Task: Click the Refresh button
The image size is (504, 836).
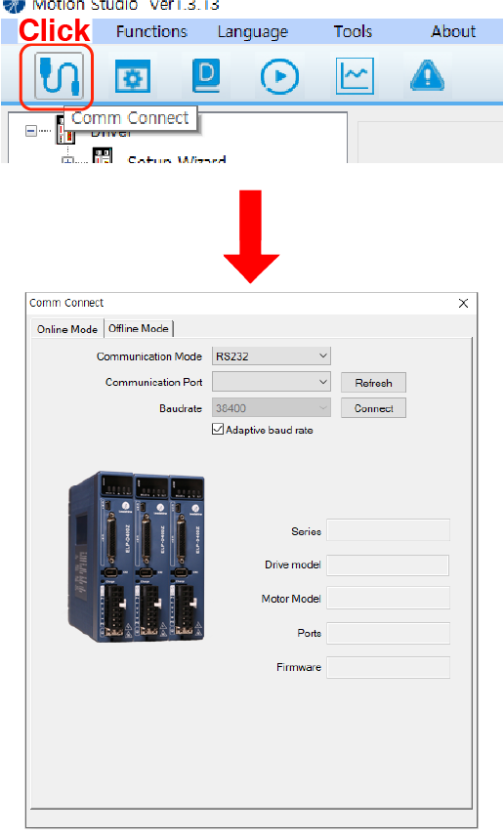Action: [x=373, y=383]
